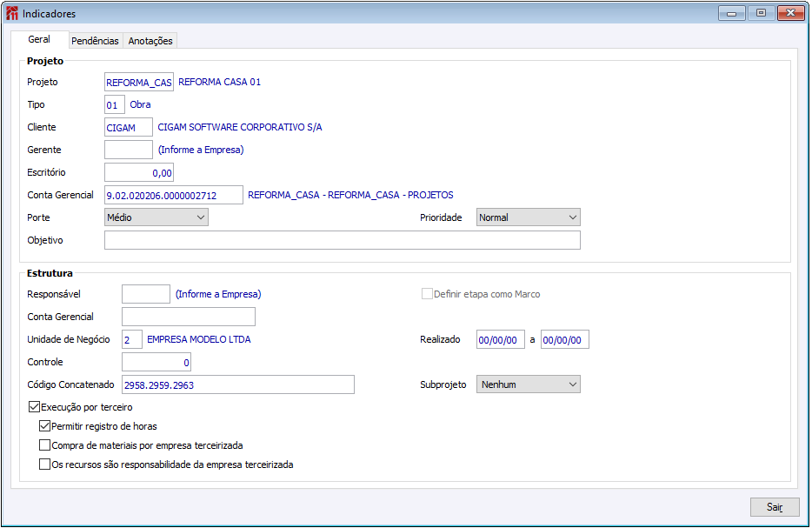Click the Realizado end date field

pyautogui.click(x=564, y=340)
